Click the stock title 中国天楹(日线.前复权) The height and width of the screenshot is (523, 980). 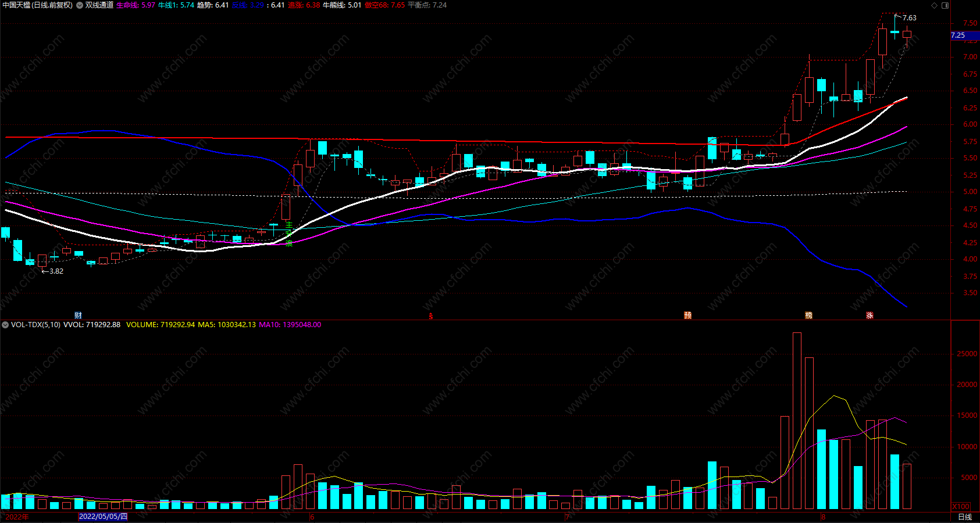tap(38, 5)
